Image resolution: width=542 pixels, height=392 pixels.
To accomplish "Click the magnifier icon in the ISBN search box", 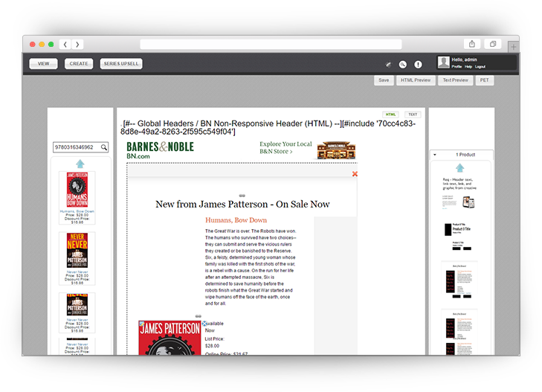I will pyautogui.click(x=103, y=147).
